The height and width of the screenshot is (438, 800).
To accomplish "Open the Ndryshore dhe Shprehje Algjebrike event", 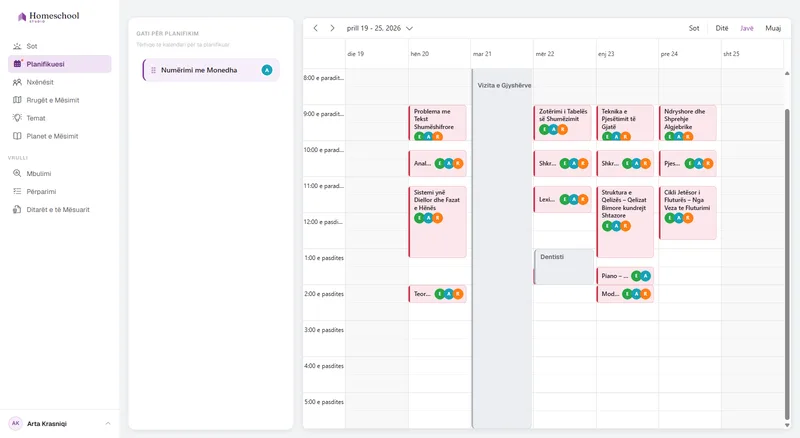I will pos(688,123).
